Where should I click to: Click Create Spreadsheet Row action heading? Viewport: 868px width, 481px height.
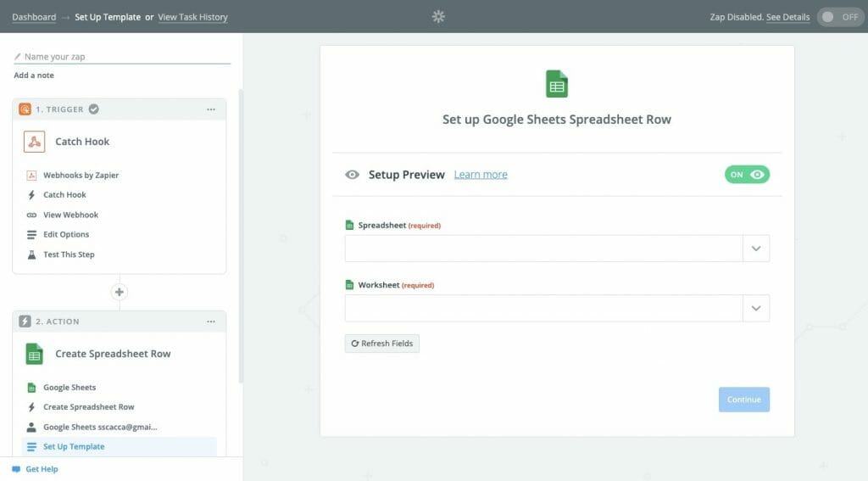[113, 354]
